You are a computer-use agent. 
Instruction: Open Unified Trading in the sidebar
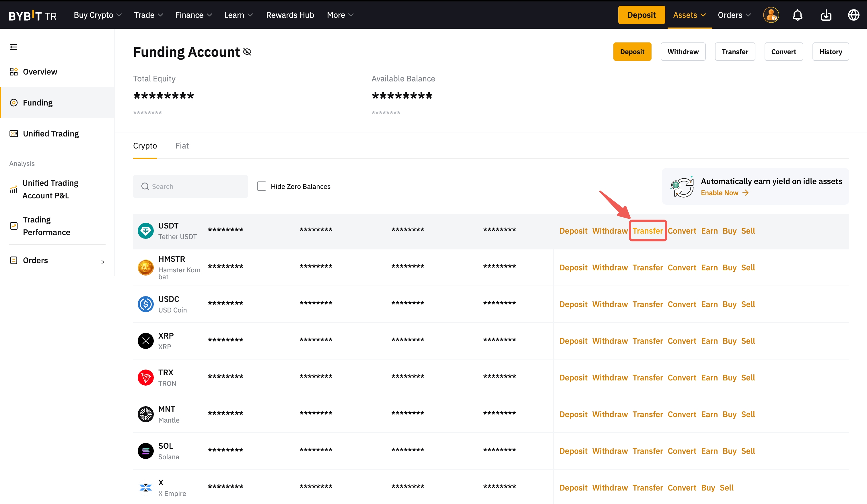51,133
